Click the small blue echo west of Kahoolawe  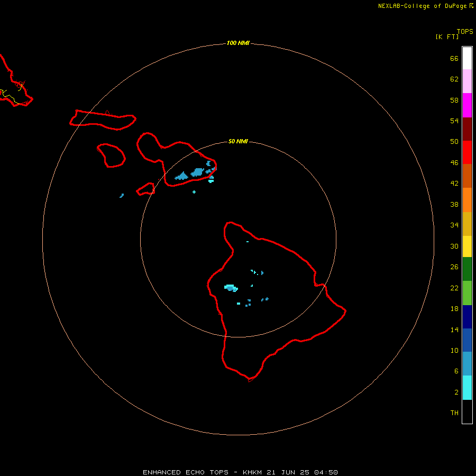tap(122, 196)
